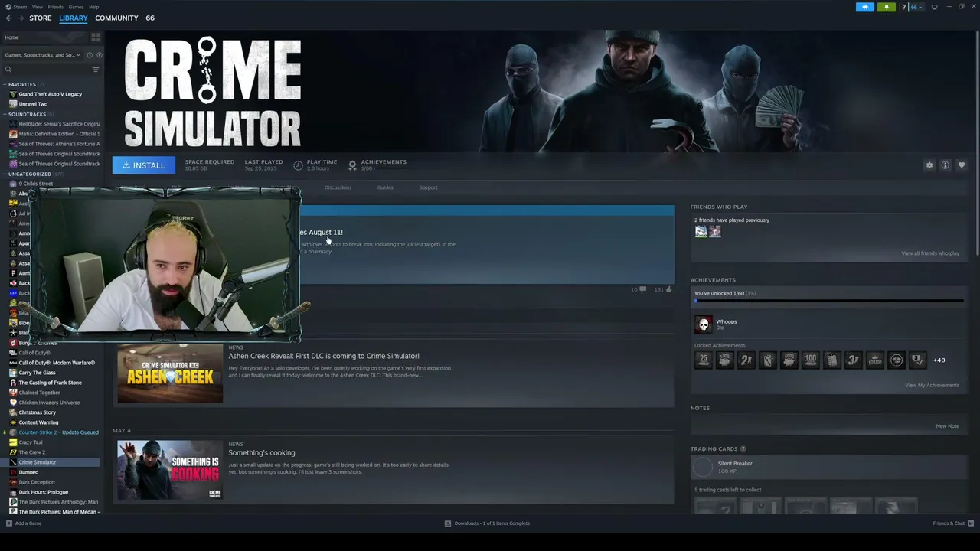Open the Something's cooking news headline
Viewport: 980px width, 551px height.
pyautogui.click(x=262, y=452)
